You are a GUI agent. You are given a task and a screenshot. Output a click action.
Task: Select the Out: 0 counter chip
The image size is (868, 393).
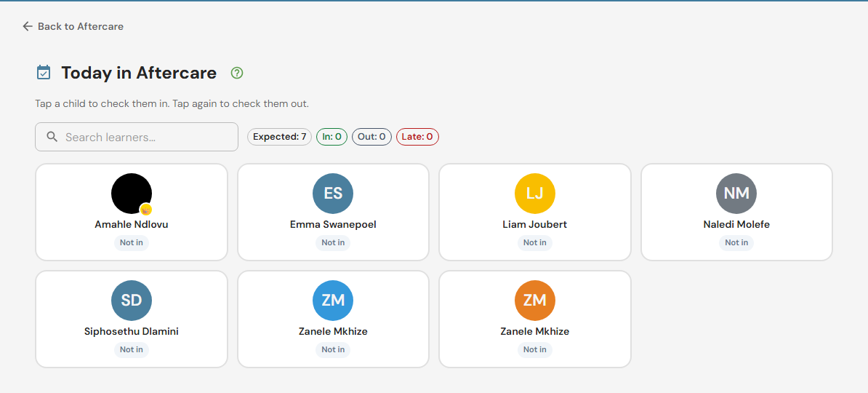coord(371,137)
